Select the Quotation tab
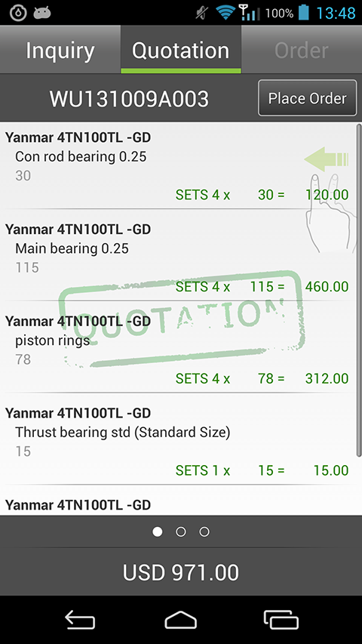362x644 pixels. [181, 50]
